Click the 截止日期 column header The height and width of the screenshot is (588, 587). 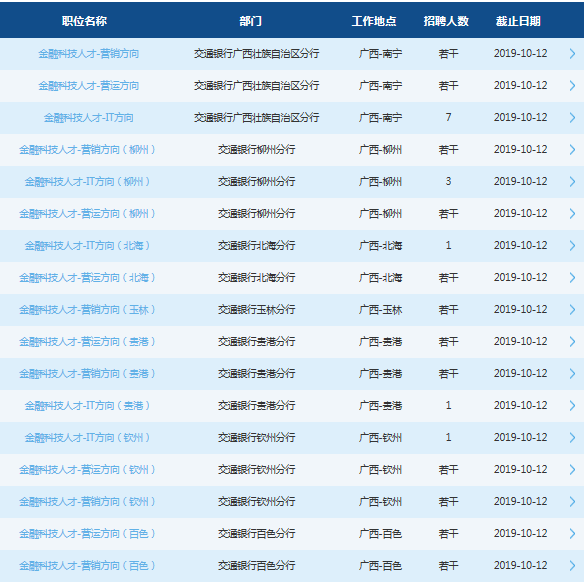pos(518,21)
